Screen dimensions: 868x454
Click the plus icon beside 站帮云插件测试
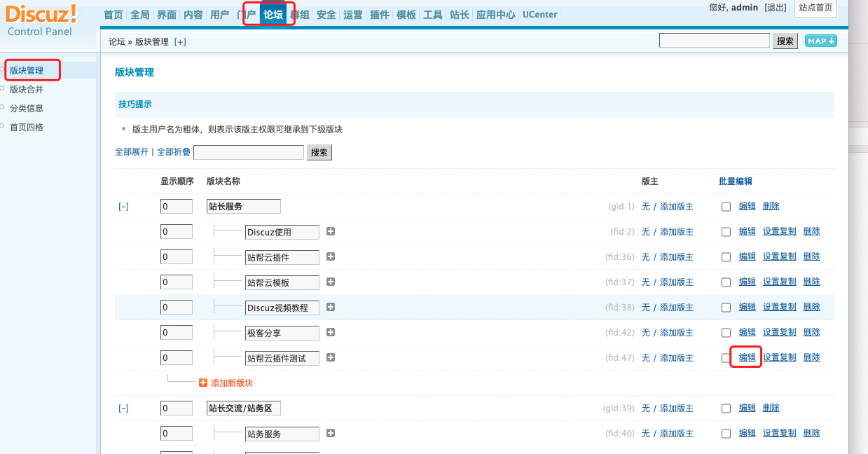[331, 357]
